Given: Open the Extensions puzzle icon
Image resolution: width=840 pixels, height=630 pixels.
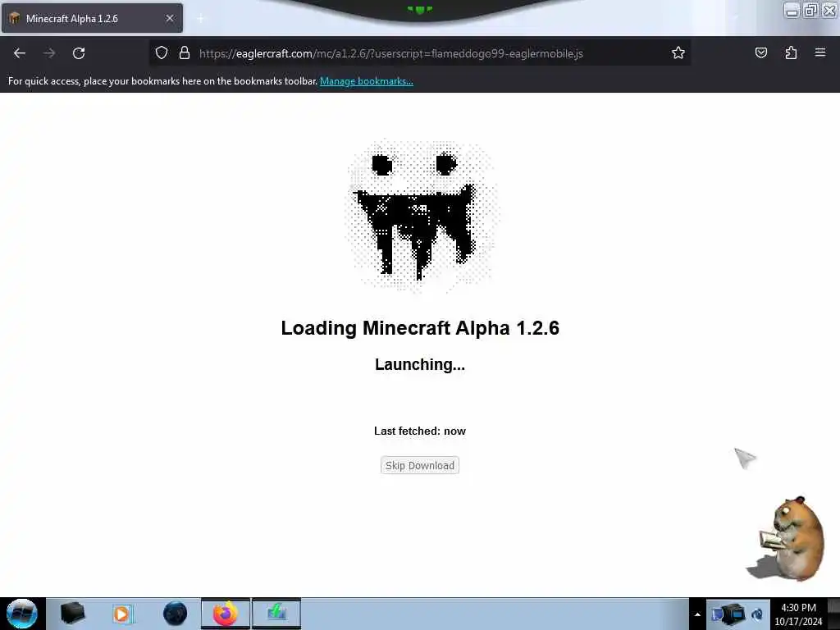Looking at the screenshot, I should point(791,53).
